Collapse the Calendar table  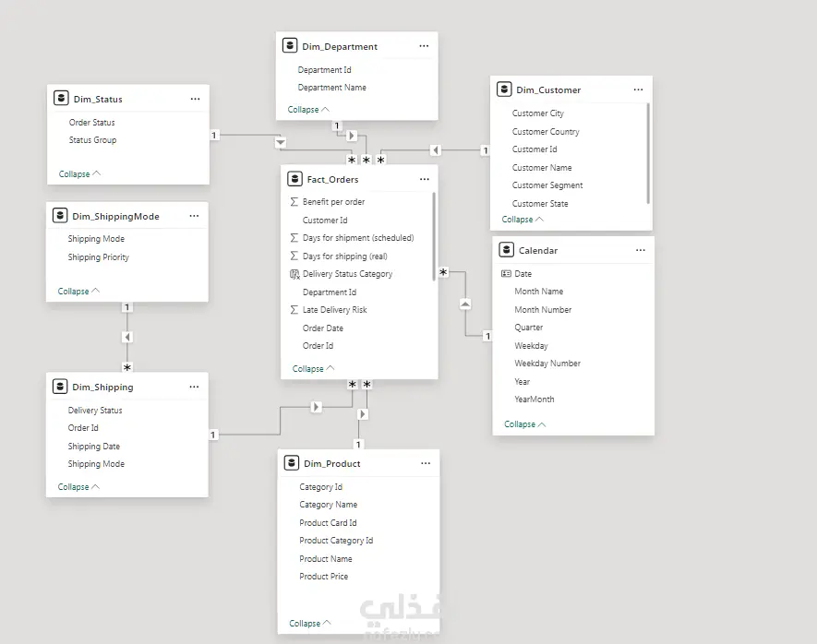point(524,424)
